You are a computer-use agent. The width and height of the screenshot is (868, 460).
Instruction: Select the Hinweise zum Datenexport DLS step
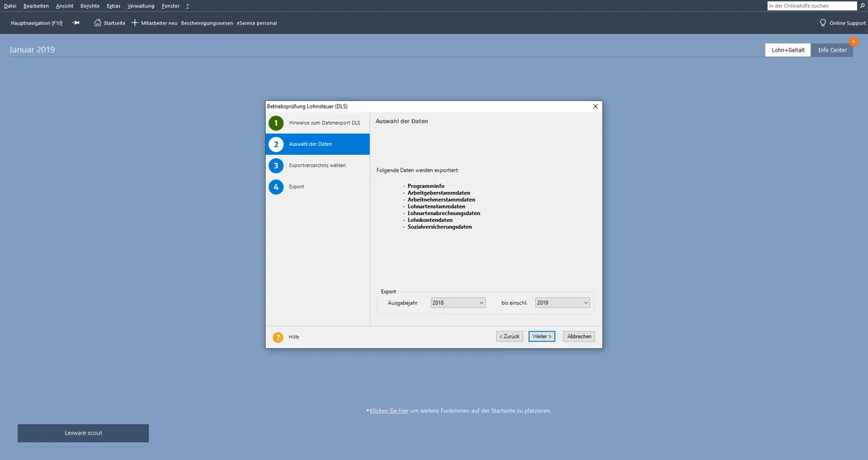pos(317,123)
